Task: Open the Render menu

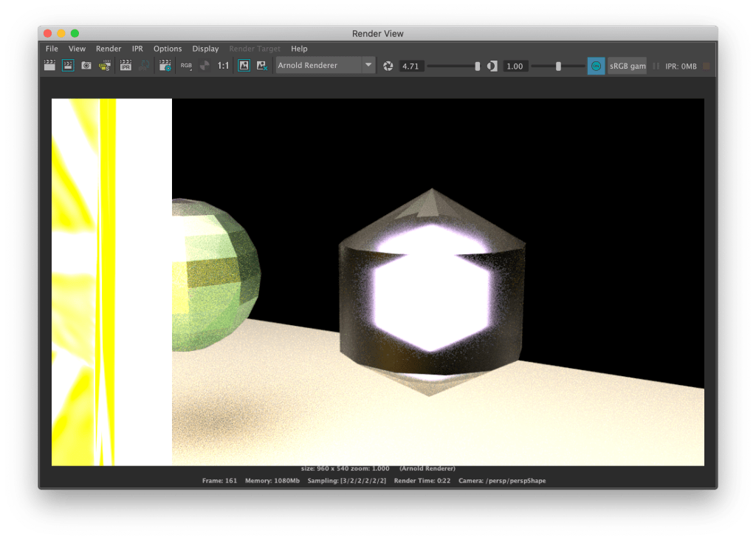Action: point(109,49)
